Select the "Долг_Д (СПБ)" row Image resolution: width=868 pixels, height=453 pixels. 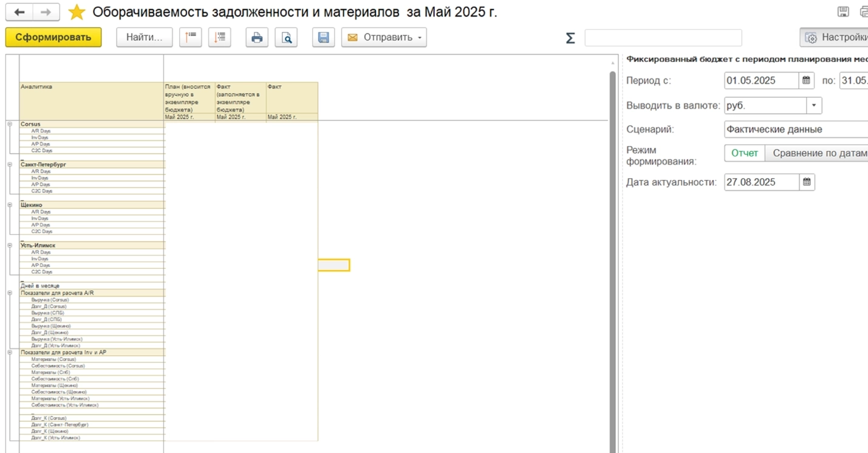(x=92, y=319)
